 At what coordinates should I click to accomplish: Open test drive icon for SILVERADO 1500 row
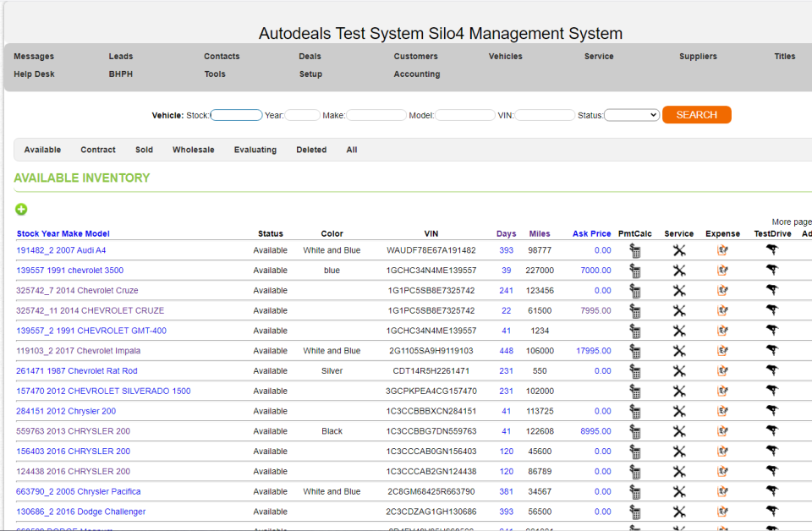pos(772,391)
